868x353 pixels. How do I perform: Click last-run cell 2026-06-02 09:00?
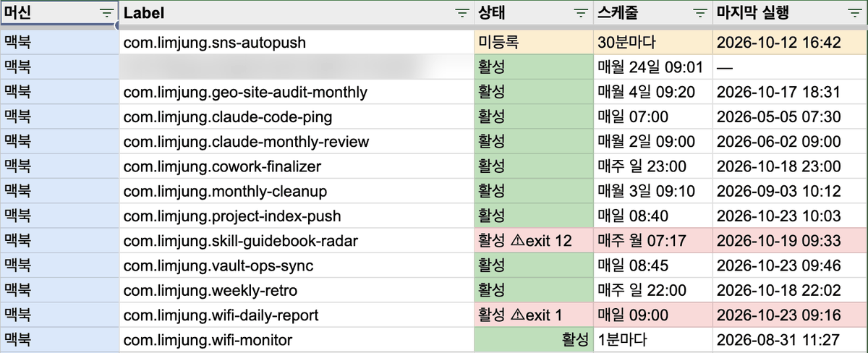(x=790, y=142)
